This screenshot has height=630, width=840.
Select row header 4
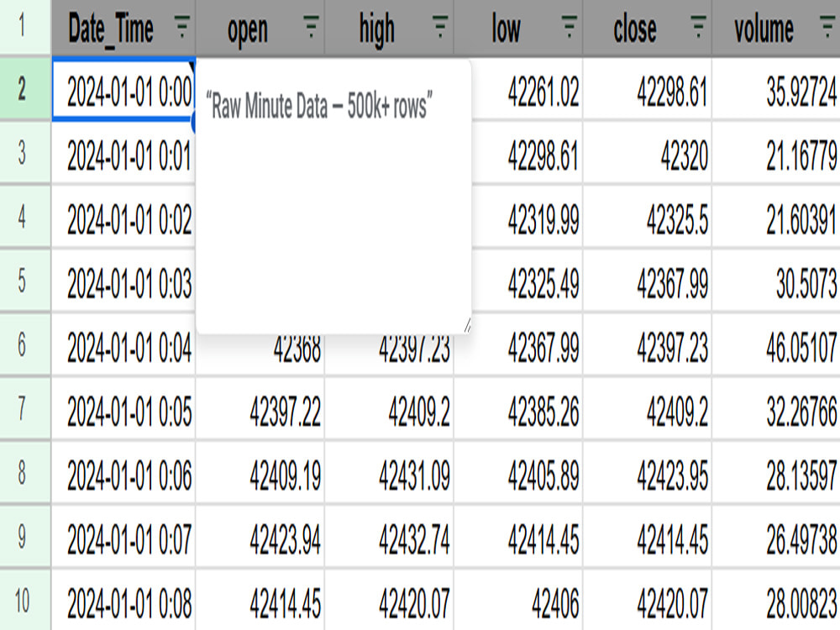[25, 217]
